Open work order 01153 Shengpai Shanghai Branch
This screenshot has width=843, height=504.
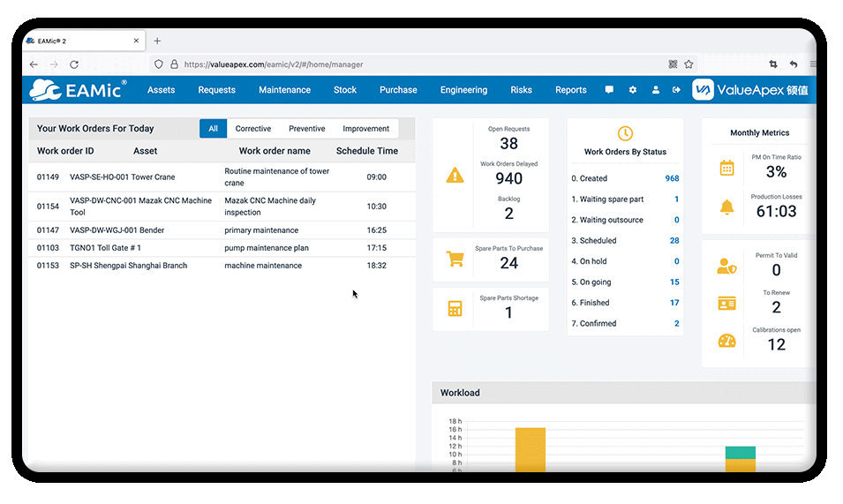tap(222, 266)
